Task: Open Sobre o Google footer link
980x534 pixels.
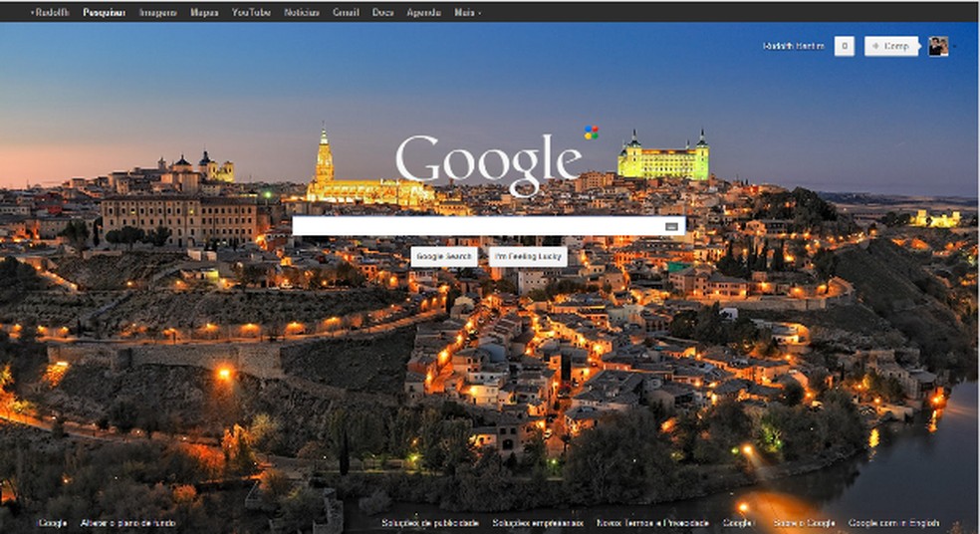Action: (x=805, y=523)
